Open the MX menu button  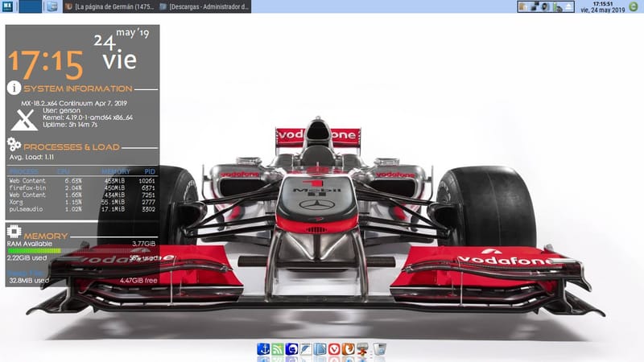coord(7,6)
